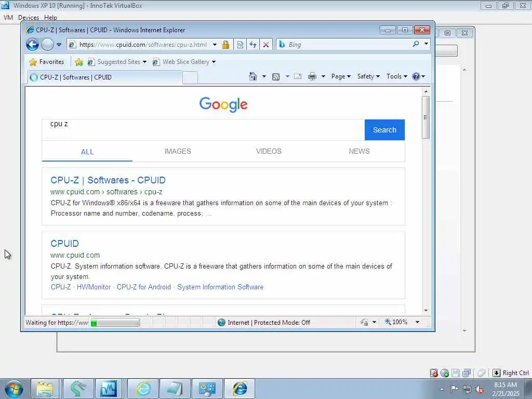Switch to the VIDEOS results tab
The width and height of the screenshot is (532, 399).
click(x=269, y=151)
